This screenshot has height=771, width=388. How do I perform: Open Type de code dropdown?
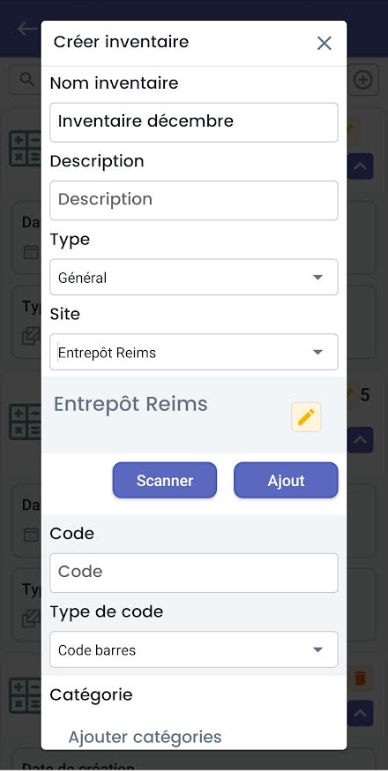tap(194, 650)
